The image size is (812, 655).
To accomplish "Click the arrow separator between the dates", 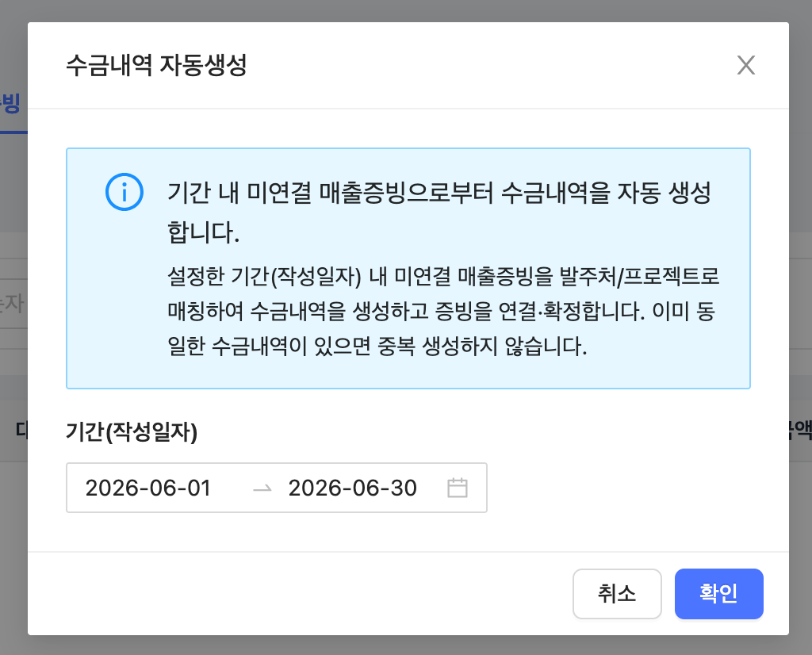I will tap(262, 488).
